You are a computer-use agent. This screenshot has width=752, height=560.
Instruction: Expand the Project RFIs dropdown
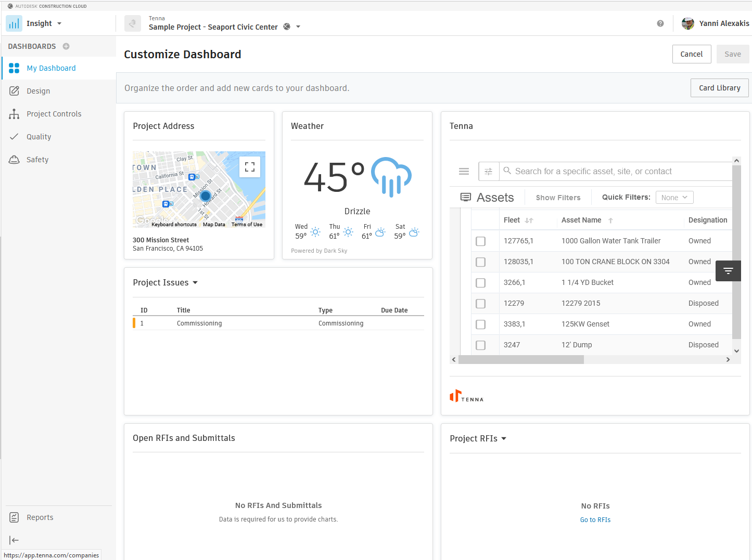[504, 439]
